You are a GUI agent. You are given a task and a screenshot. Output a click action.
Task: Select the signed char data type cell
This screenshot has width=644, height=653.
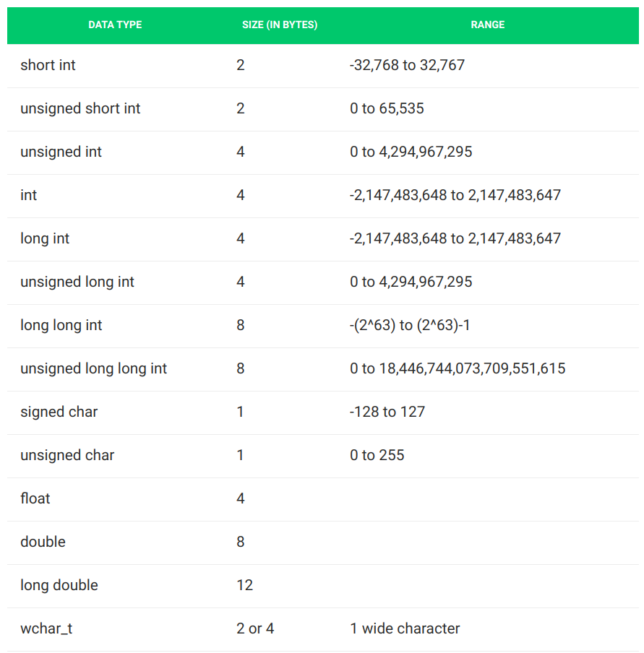(59, 412)
